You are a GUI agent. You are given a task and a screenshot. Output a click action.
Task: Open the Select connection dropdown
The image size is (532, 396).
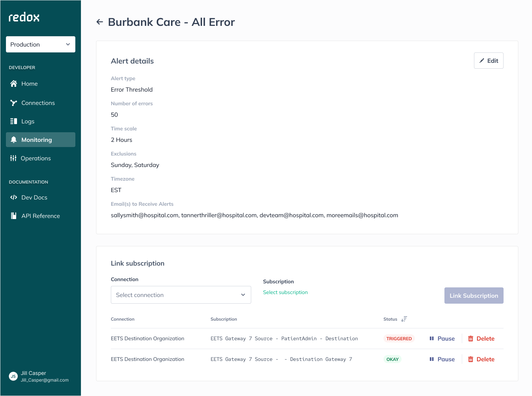tap(181, 295)
